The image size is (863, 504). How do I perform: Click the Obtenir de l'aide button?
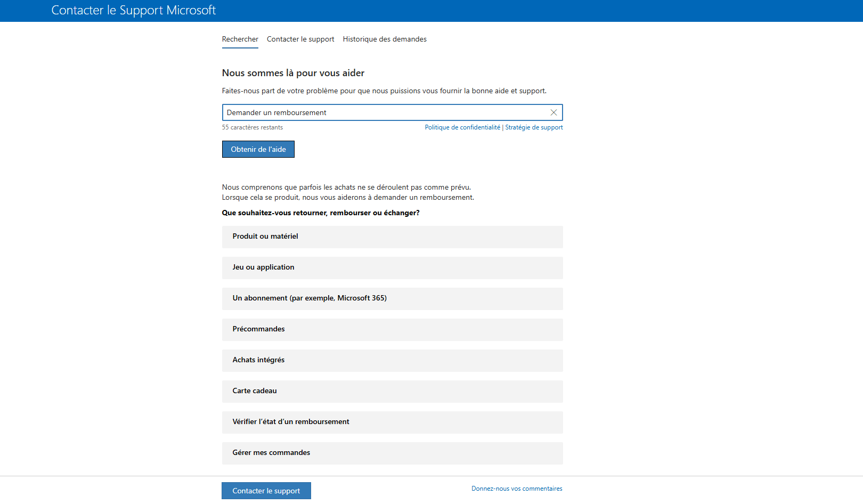[x=258, y=149]
